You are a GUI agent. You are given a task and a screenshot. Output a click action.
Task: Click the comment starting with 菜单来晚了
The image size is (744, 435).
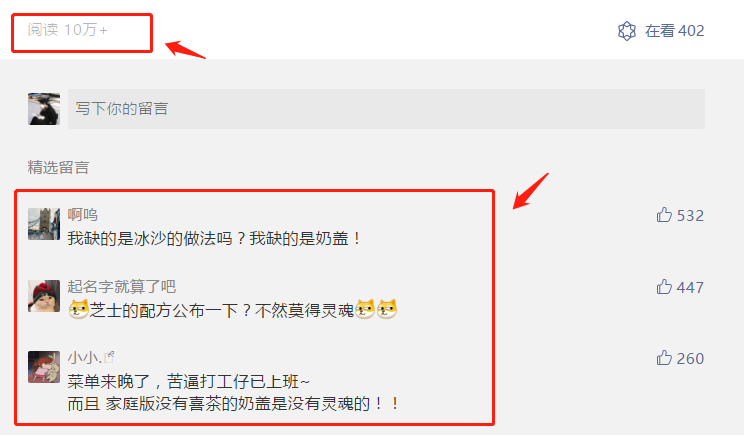point(232,392)
